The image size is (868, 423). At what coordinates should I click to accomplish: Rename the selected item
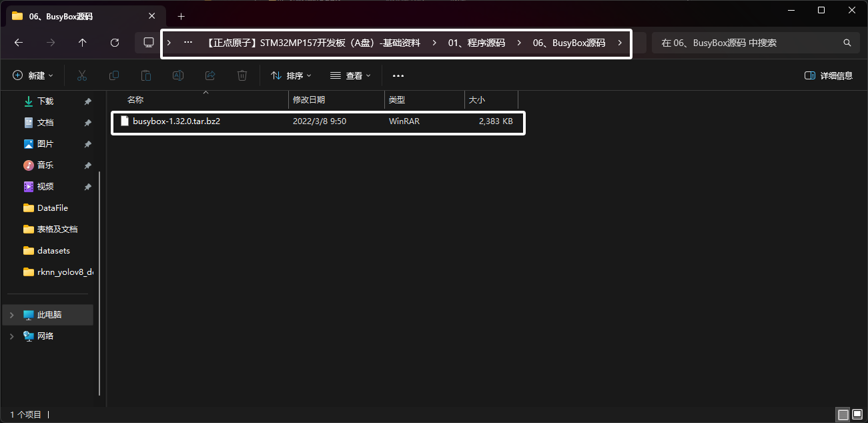[178, 75]
